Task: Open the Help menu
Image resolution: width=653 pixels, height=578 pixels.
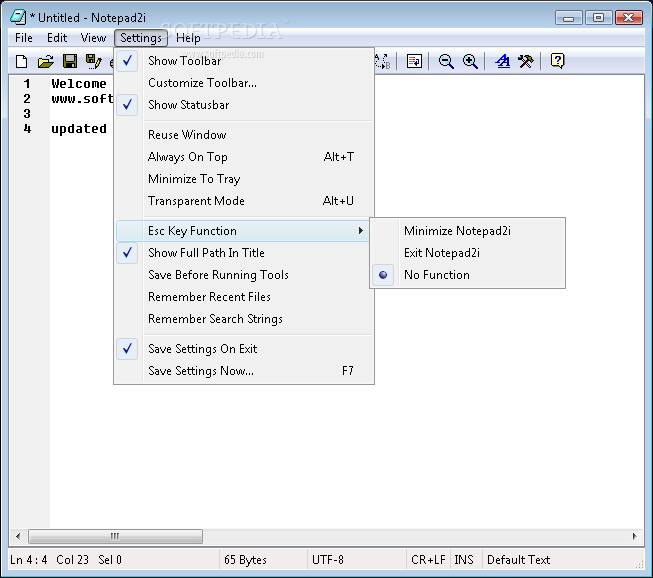Action: [188, 38]
